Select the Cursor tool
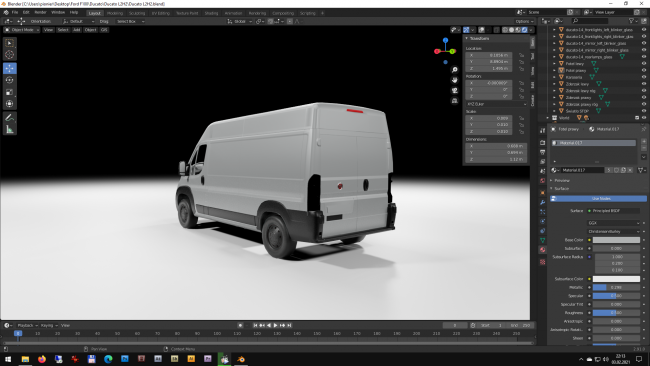This screenshot has height=366, width=650. coord(10,55)
